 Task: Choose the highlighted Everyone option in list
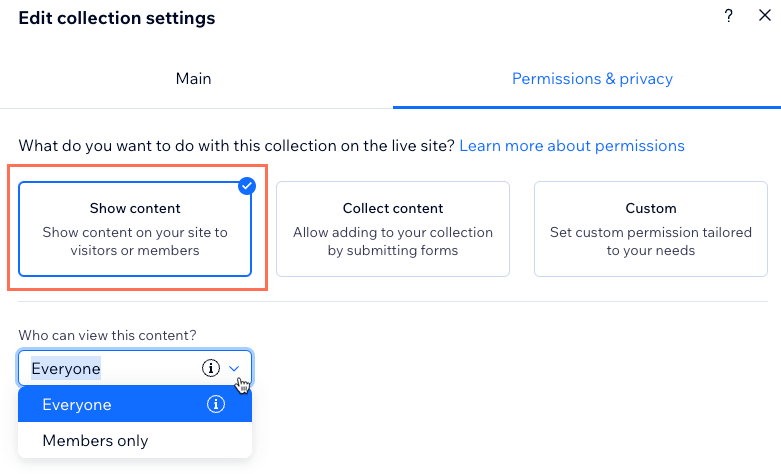pyautogui.click(x=135, y=404)
